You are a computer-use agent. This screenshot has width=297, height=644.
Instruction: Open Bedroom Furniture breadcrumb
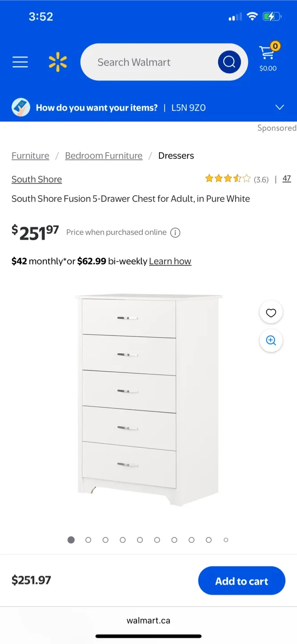click(104, 155)
